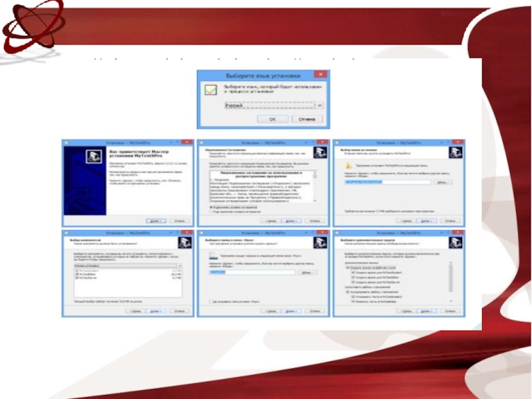The image size is (532, 399).
Task: Toggle the MyTestEditor component checkbox
Action: point(77,274)
